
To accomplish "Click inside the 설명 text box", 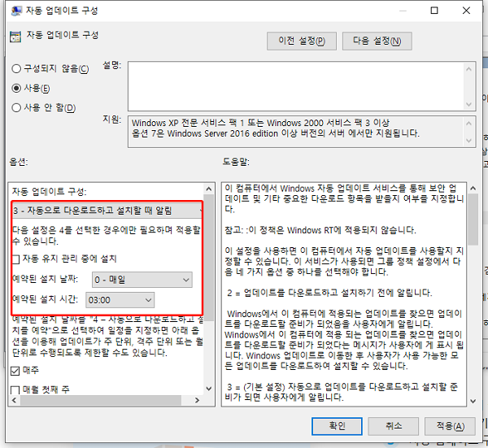I will point(296,86).
